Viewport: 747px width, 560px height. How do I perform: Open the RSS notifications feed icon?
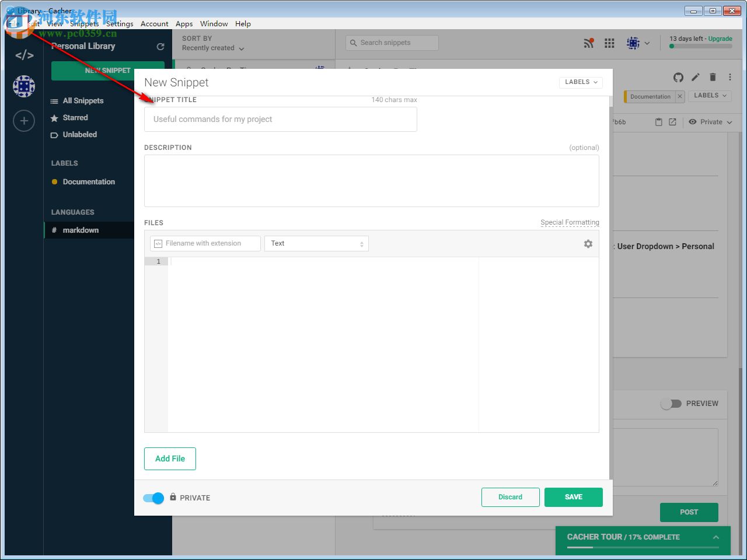(x=589, y=43)
